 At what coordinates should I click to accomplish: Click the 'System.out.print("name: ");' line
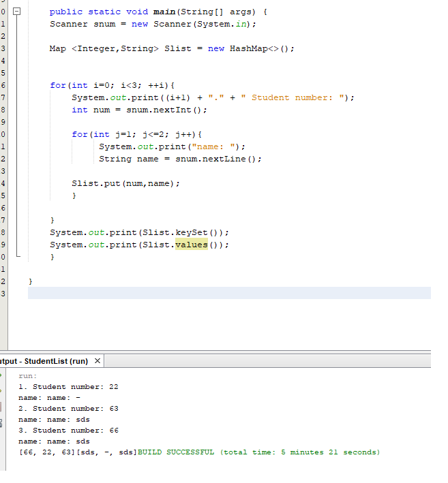(x=172, y=146)
